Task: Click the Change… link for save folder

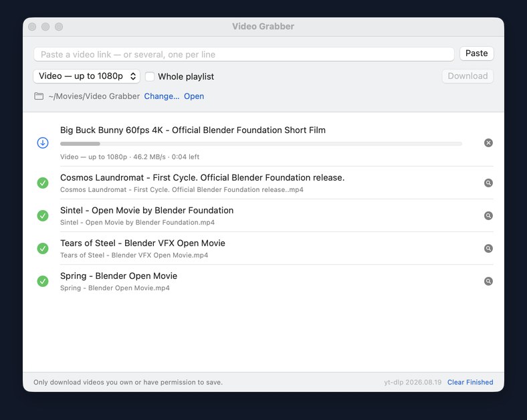Action: (x=162, y=96)
